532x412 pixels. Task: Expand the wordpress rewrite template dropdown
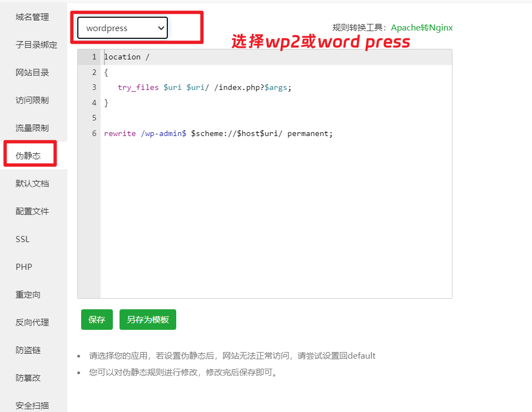(122, 28)
